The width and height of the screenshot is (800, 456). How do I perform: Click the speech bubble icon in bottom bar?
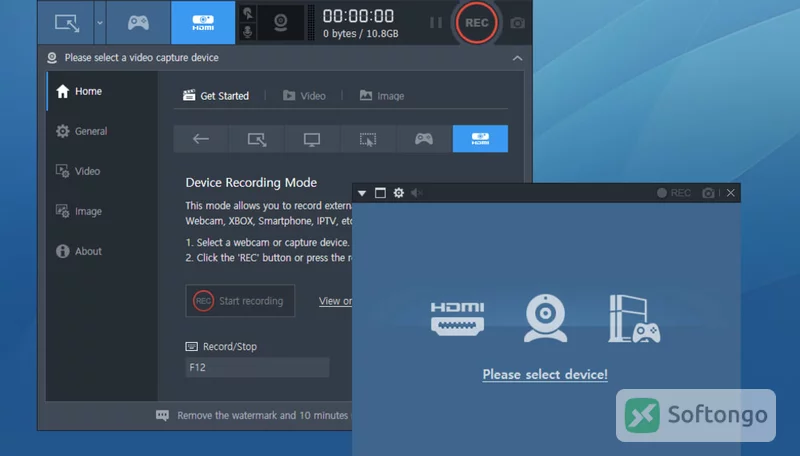point(162,415)
